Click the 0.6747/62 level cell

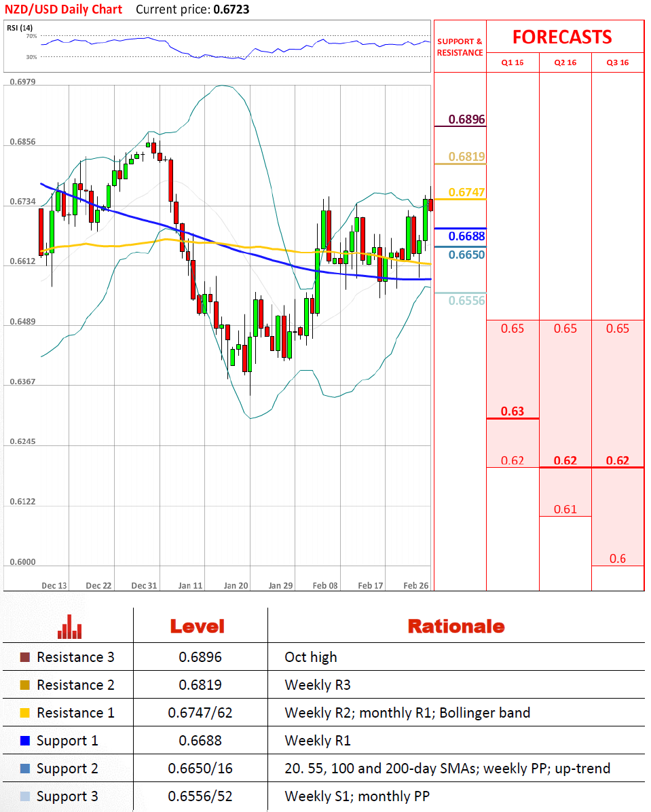(x=200, y=713)
